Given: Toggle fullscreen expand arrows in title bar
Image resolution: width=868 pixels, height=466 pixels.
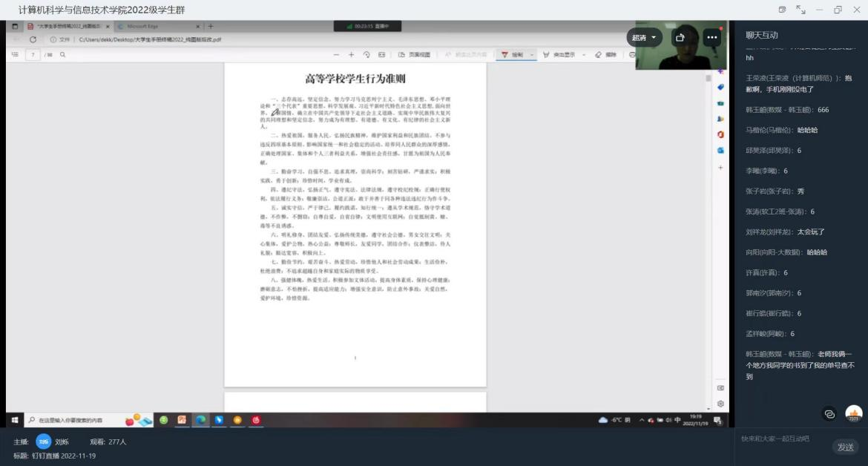Looking at the screenshot, I should (x=800, y=10).
